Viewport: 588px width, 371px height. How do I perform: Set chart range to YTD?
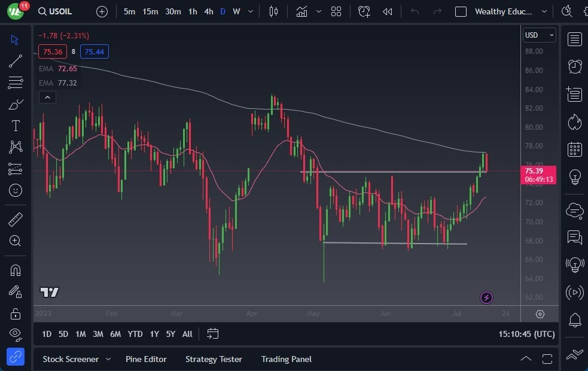pyautogui.click(x=135, y=334)
